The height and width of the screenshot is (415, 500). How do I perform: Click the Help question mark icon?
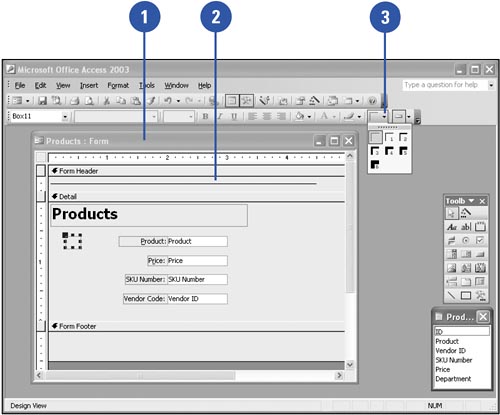tap(372, 100)
